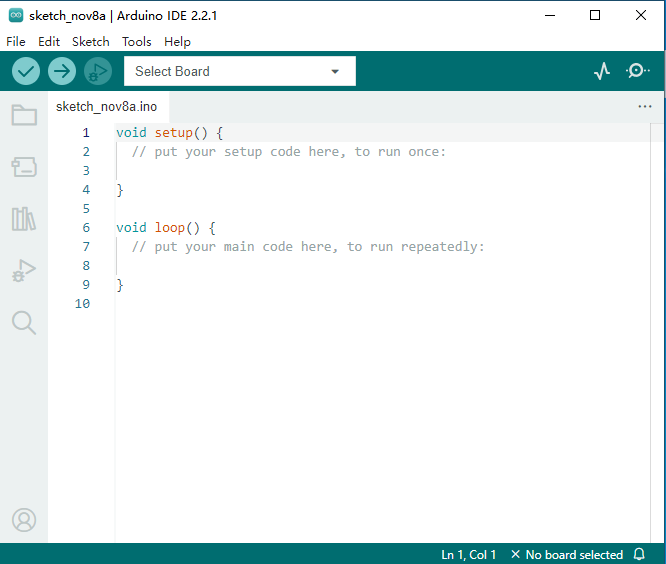
Task: Click the Verify checkmark button
Action: pyautogui.click(x=26, y=71)
